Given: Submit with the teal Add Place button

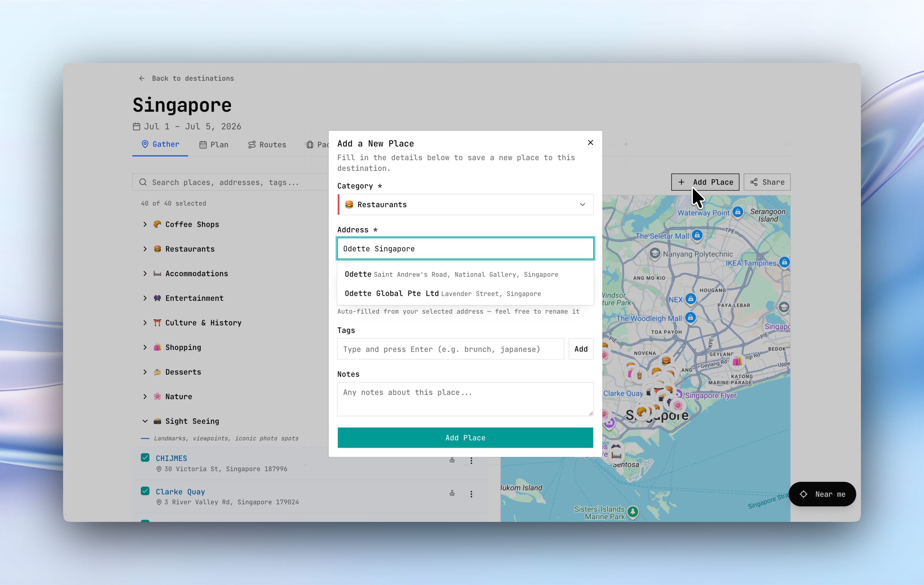Looking at the screenshot, I should (465, 438).
